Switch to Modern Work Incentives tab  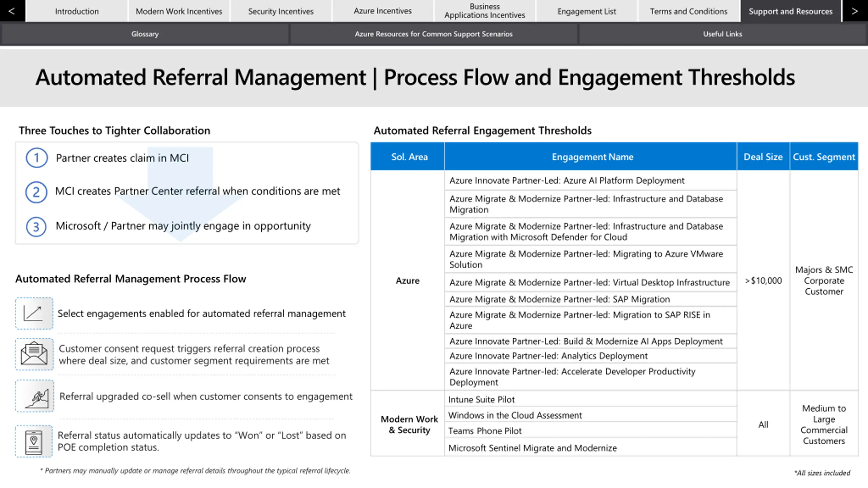[x=179, y=11]
